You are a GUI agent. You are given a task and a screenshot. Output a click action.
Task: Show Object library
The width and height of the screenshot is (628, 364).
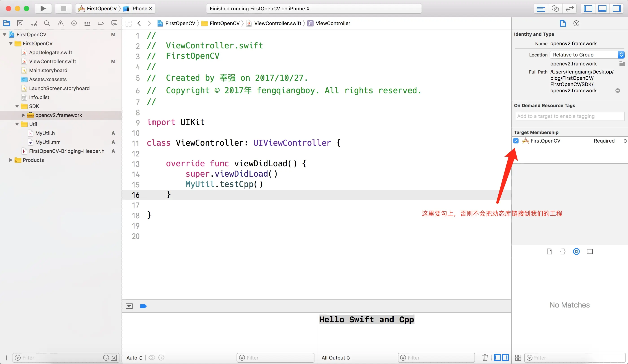(x=576, y=251)
